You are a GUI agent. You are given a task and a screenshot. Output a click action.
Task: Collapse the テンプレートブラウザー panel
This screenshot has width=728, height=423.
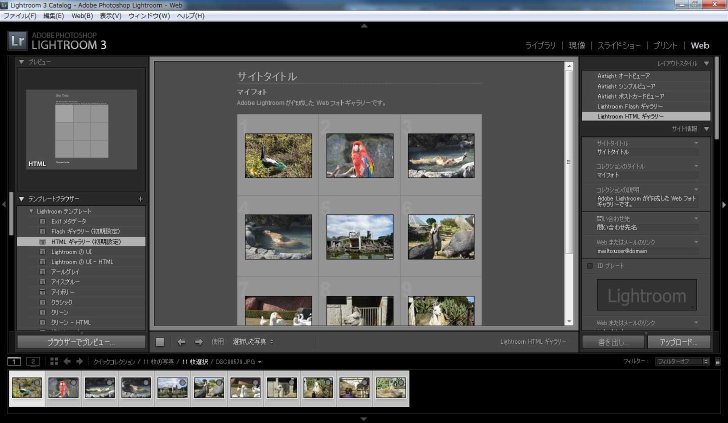point(21,199)
